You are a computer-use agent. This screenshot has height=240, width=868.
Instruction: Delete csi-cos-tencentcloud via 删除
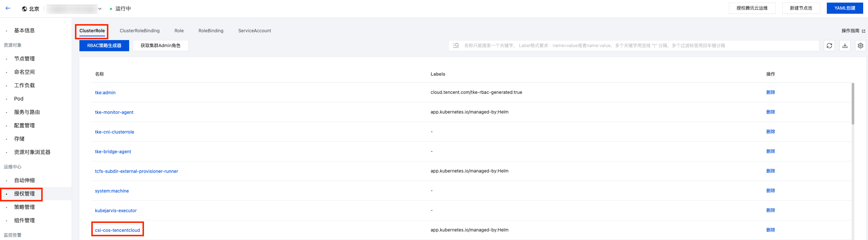(x=770, y=230)
